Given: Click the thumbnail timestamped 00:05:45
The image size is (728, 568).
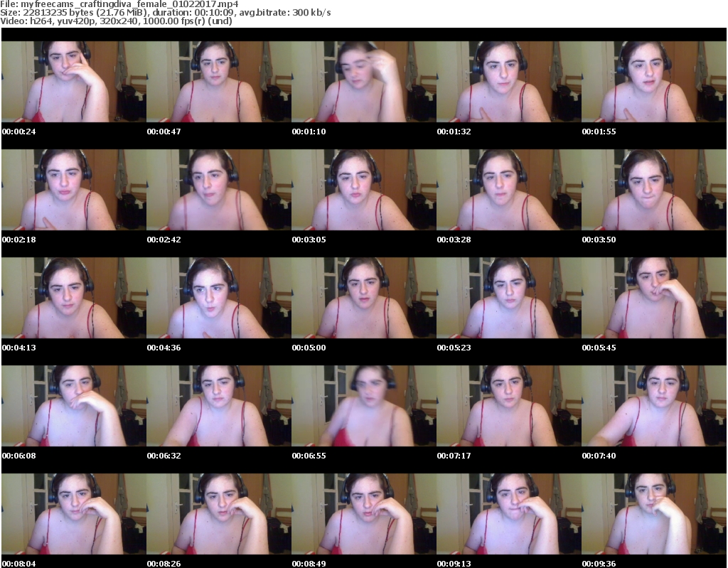Looking at the screenshot, I should click(654, 298).
